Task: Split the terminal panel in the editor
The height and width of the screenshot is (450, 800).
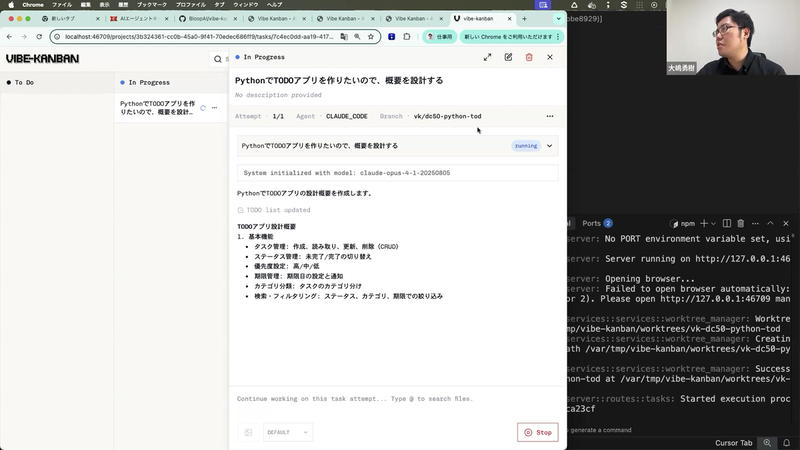Action: coord(727,223)
